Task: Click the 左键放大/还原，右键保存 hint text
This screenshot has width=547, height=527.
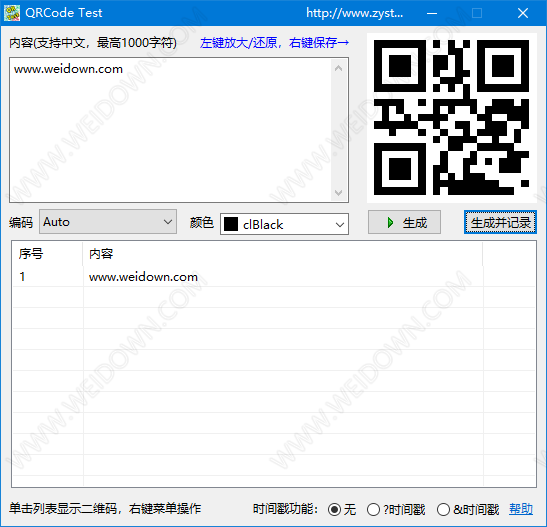Action: tap(274, 43)
